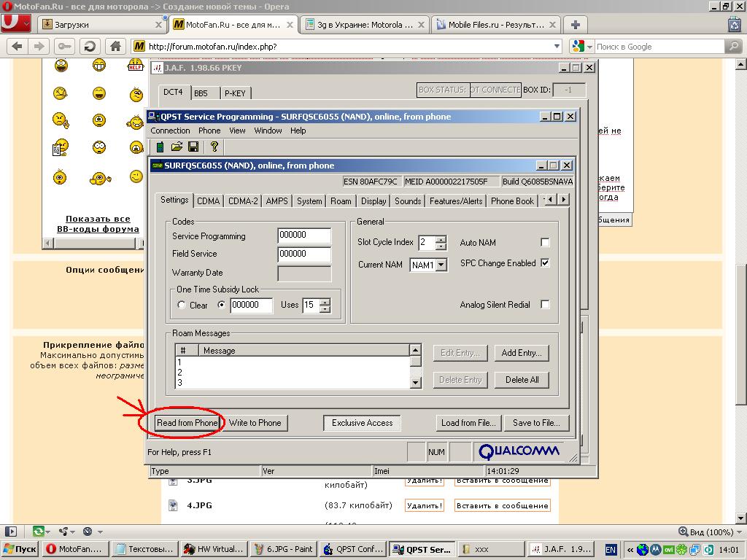The width and height of the screenshot is (747, 560).
Task: Uncheck SPC Change Enabled
Action: [x=545, y=262]
